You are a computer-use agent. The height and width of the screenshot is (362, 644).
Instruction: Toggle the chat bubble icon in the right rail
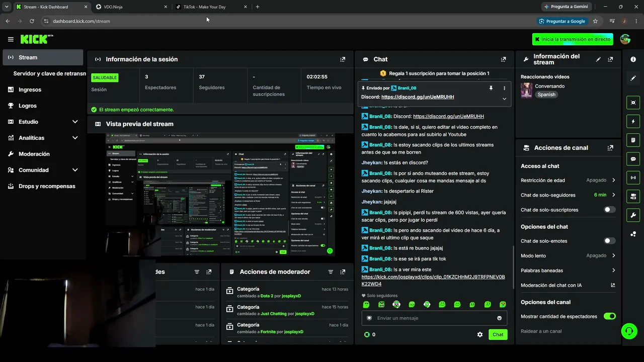[633, 159]
